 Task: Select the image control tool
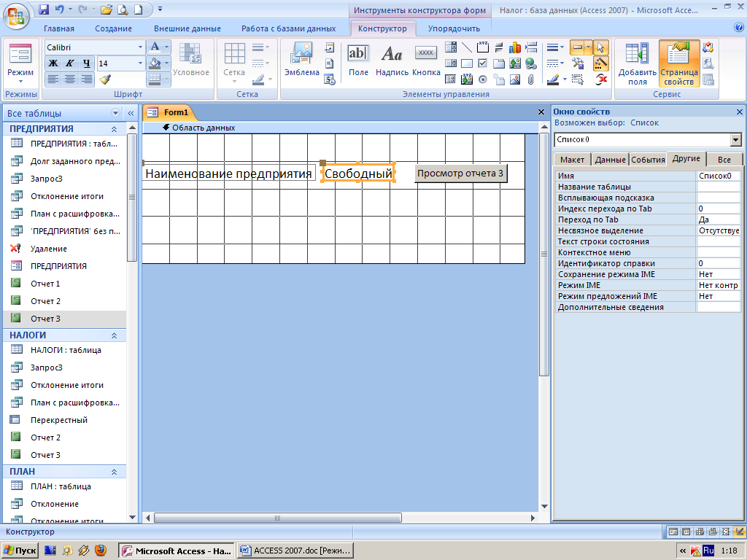(x=514, y=79)
